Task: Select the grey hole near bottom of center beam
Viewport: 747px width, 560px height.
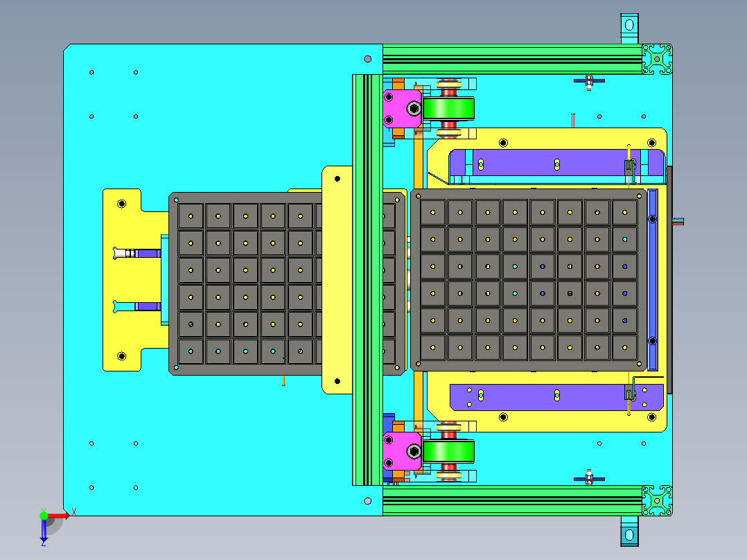Action: (368, 501)
